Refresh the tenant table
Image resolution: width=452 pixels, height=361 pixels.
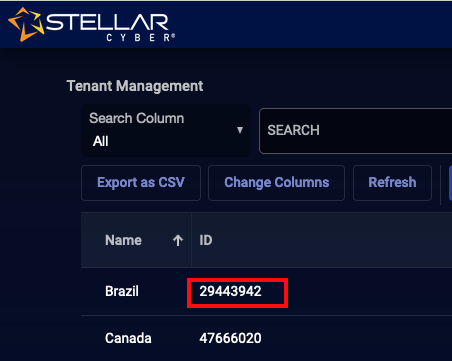392,183
